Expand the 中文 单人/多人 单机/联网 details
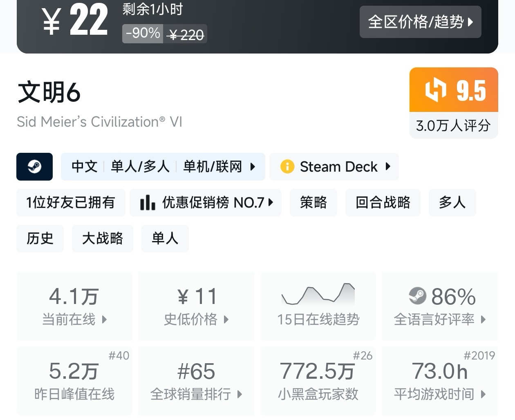Screen dimensions: 515x420 point(163,167)
